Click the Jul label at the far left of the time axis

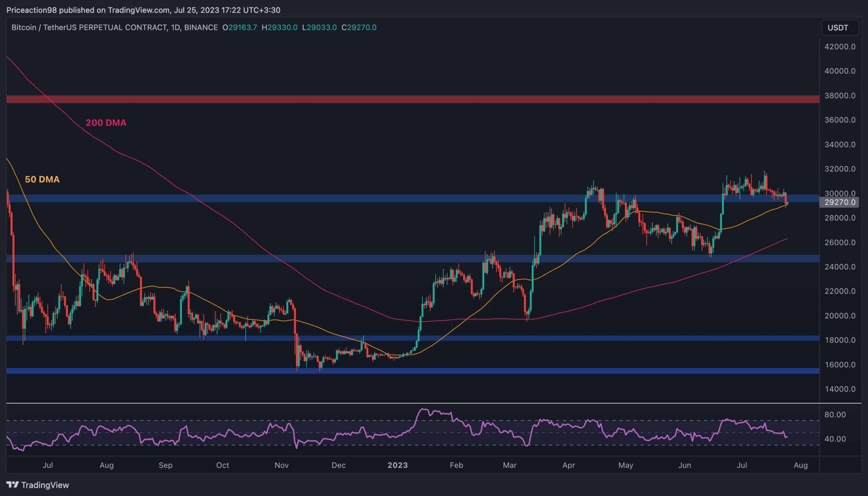48,466
